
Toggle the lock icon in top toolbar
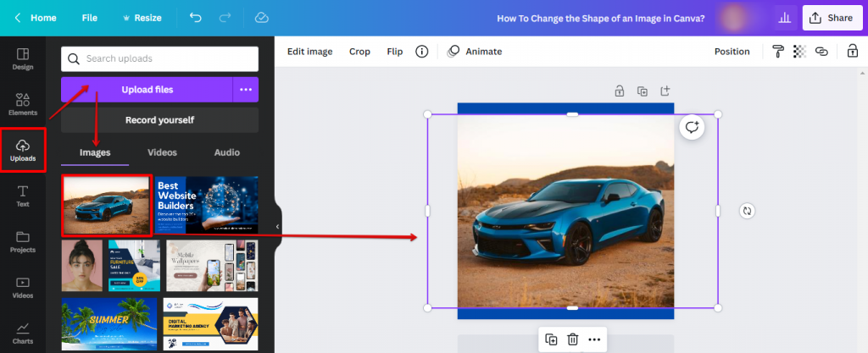tap(852, 52)
